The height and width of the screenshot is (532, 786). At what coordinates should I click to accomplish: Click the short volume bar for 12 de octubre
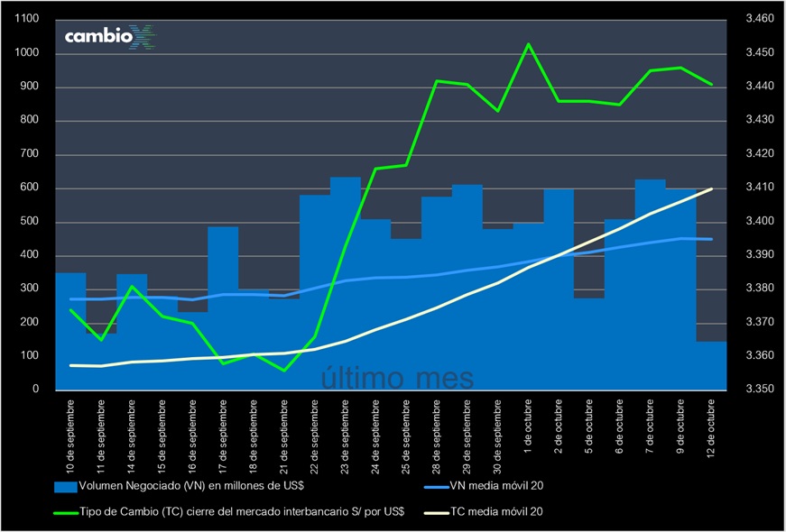point(711,366)
